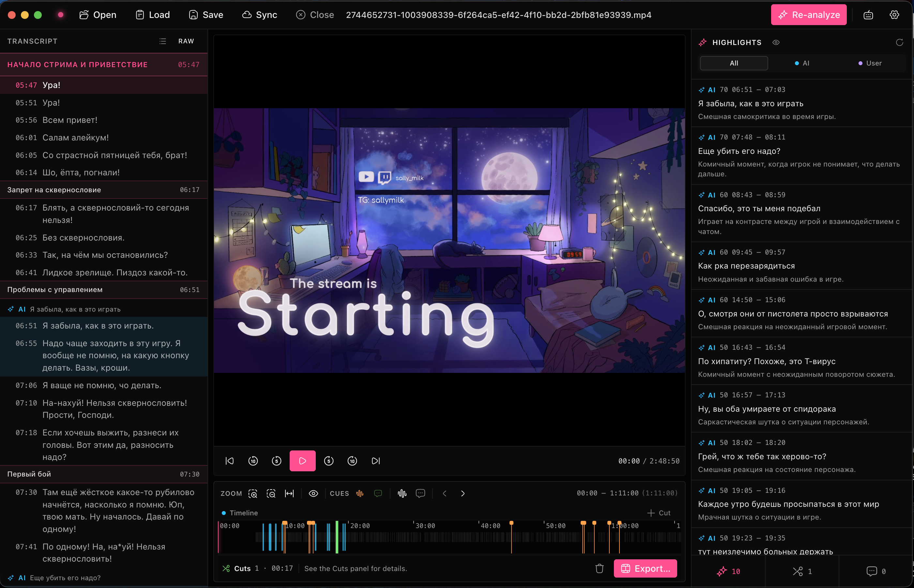Click AI tag 'Еще убить его надо?' in transcript
Screen dimensions: 914x588
[x=54, y=578]
